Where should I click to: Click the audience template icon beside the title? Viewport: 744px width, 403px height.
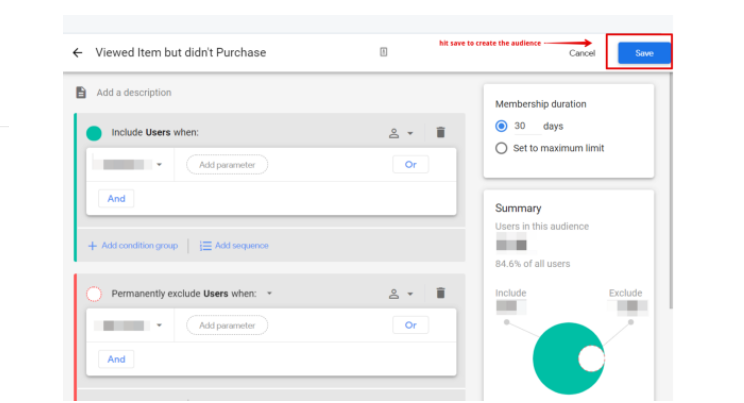click(x=383, y=52)
